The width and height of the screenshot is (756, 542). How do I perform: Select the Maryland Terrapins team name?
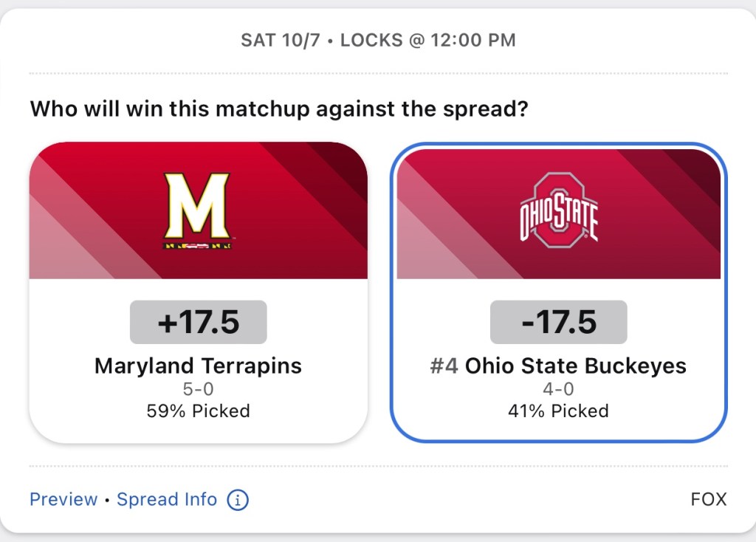click(198, 366)
